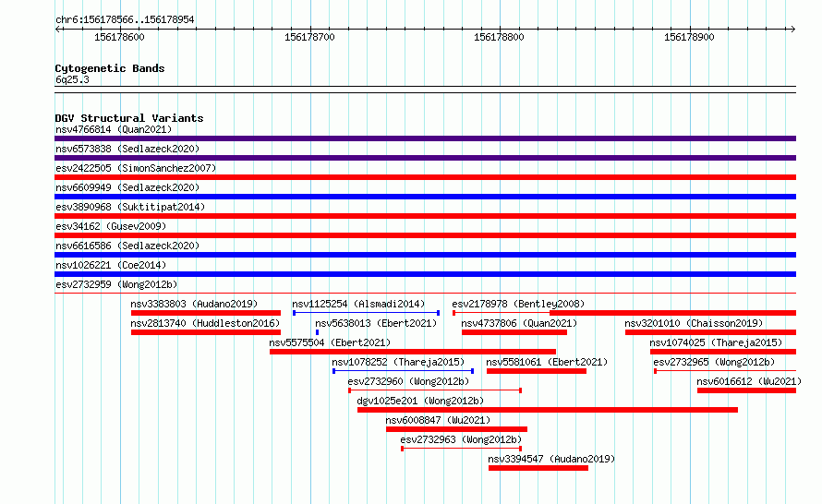Viewport: 822px width, 504px height.
Task: Select nsv6609949 (Sedlazeck2020) label
Action: point(127,187)
